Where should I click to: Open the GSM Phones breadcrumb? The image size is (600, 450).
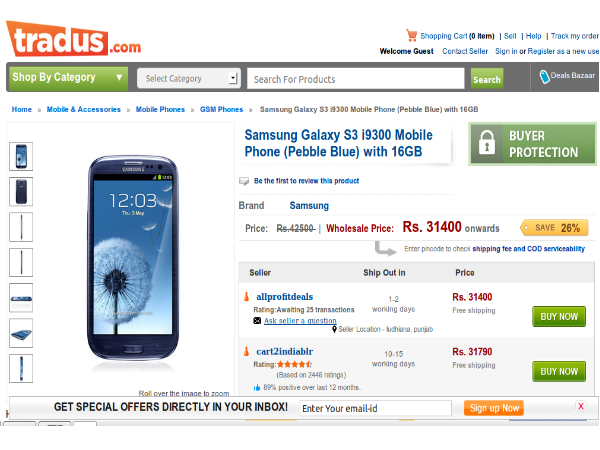[x=221, y=110]
